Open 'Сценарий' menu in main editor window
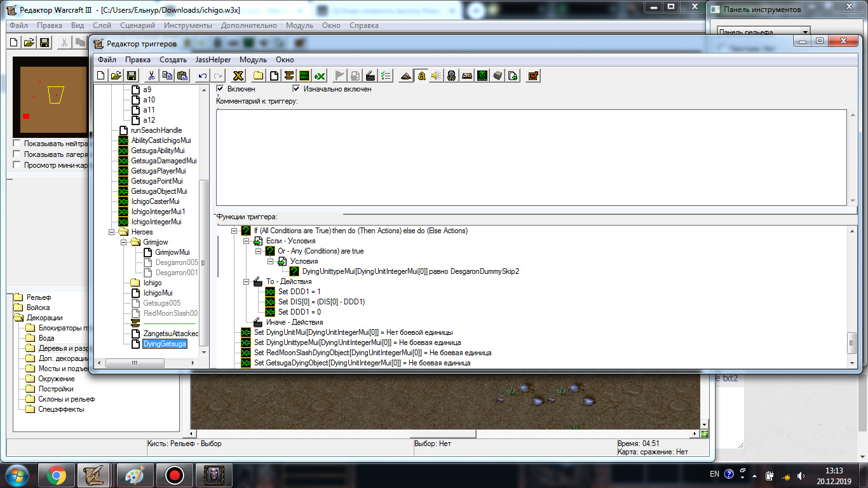Image resolution: width=868 pixels, height=488 pixels. point(137,25)
